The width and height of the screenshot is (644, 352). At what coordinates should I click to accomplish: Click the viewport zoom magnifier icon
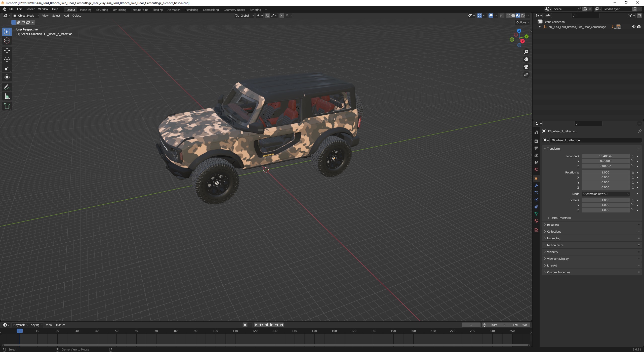coord(526,52)
